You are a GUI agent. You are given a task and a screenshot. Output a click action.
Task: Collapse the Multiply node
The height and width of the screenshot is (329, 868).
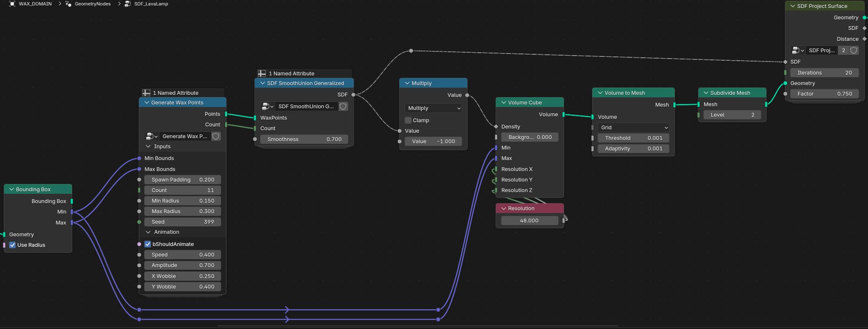coord(407,83)
